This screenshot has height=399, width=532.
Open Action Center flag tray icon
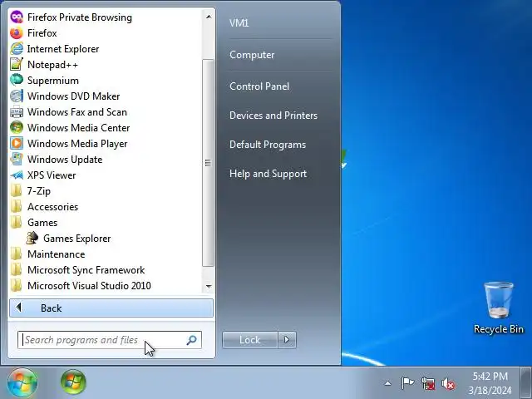click(x=407, y=383)
